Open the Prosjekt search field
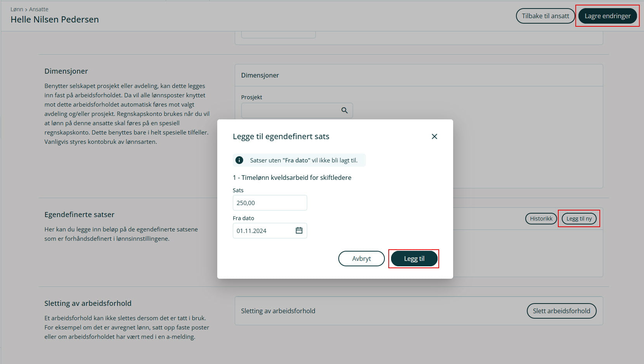The width and height of the screenshot is (644, 364). pos(289,110)
